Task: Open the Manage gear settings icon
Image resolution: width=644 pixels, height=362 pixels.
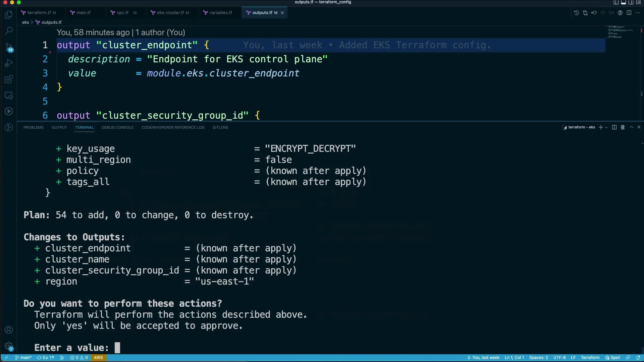Action: (9, 346)
